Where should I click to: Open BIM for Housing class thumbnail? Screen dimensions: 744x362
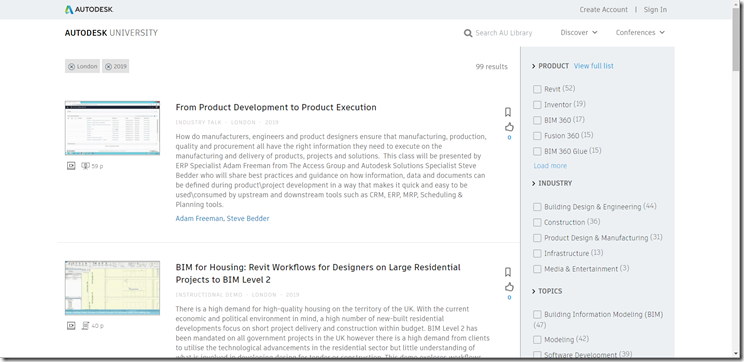click(112, 288)
